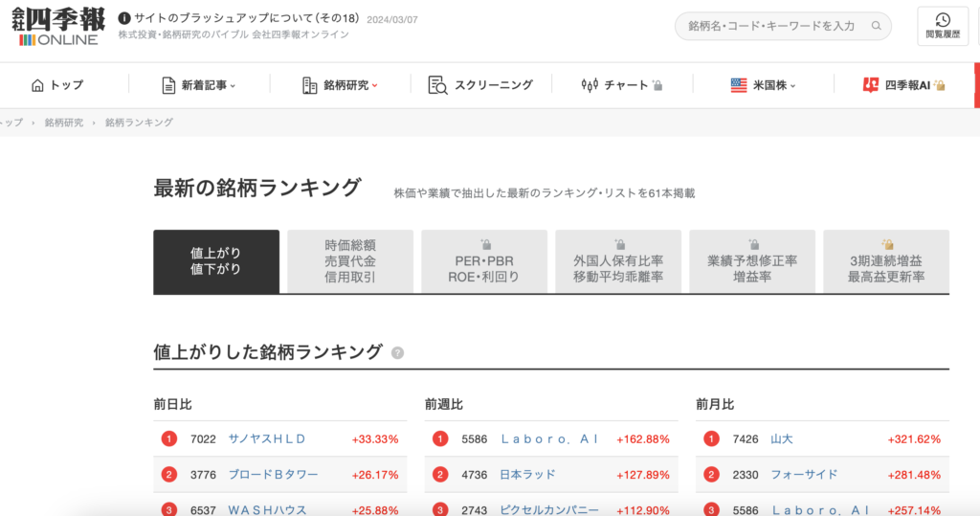Viewport: 980px width, 516px height.
Task: Open the browsing history (閲覧履歴) button
Action: 942,27
